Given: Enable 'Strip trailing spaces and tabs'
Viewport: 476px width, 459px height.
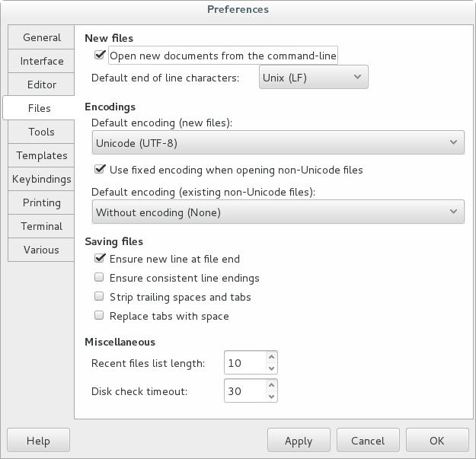Looking at the screenshot, I should tap(99, 297).
